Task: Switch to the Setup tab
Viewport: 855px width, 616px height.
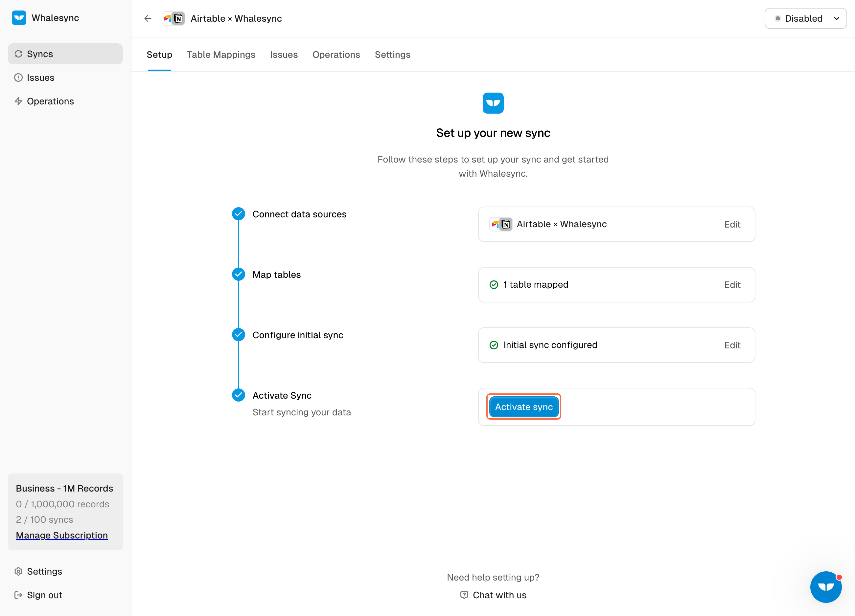Action: tap(159, 55)
